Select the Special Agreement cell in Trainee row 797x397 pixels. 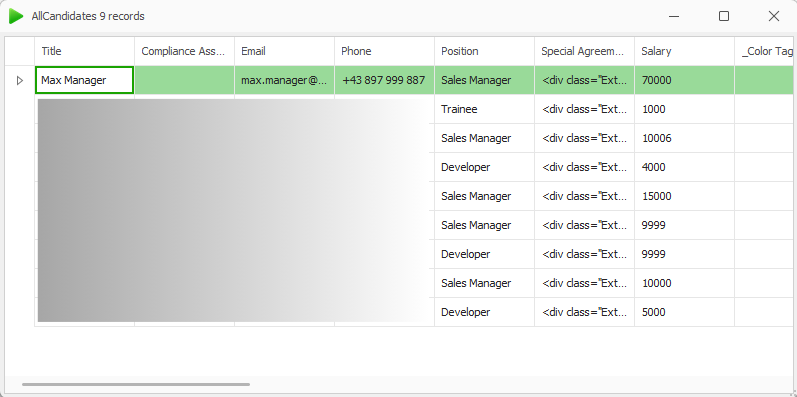585,109
